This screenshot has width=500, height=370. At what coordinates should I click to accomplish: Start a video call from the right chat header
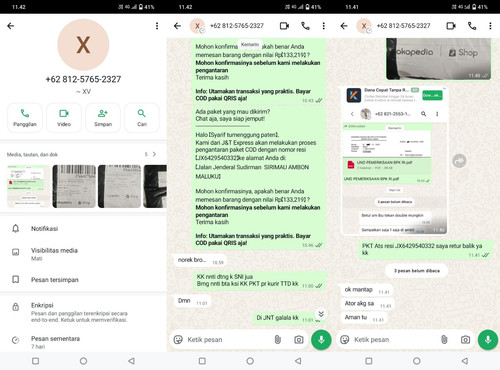[x=451, y=26]
